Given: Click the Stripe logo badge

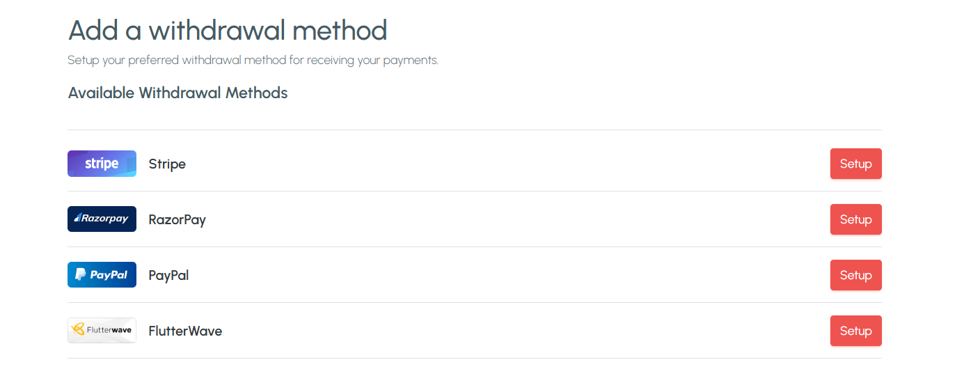Looking at the screenshot, I should (102, 164).
